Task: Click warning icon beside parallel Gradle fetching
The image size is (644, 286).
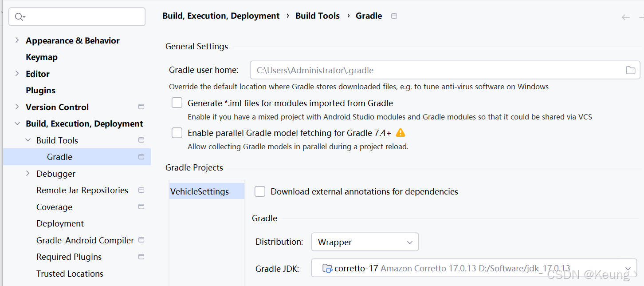Action: (401, 133)
